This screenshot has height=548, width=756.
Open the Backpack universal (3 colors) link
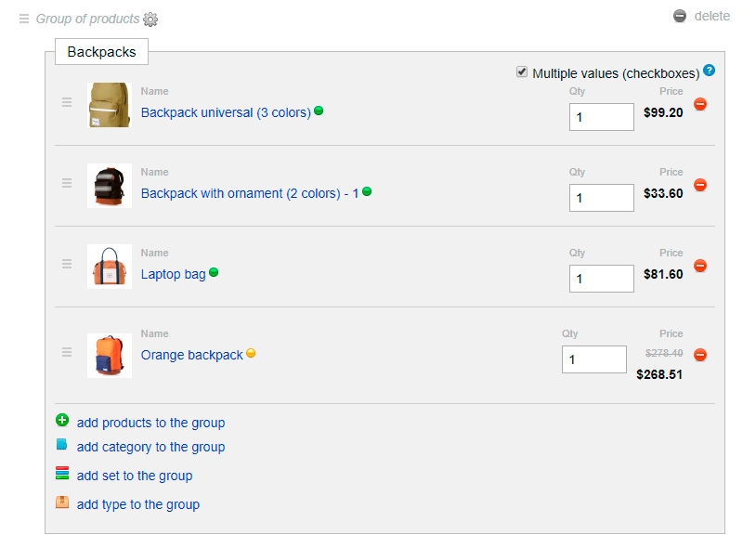click(226, 112)
